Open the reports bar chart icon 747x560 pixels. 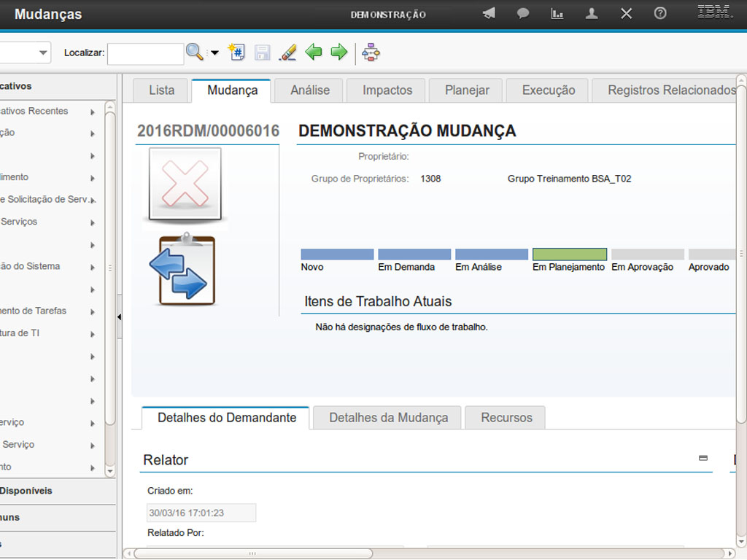click(557, 14)
